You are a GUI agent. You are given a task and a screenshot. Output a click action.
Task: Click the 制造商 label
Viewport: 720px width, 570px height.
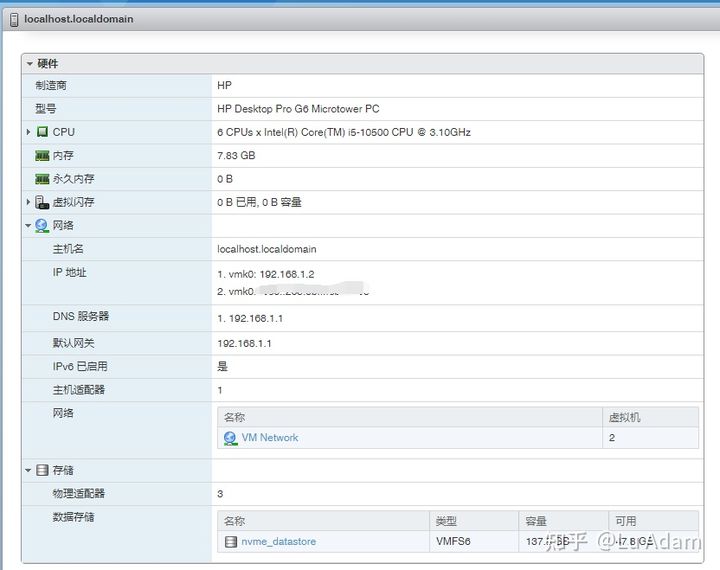[51, 85]
